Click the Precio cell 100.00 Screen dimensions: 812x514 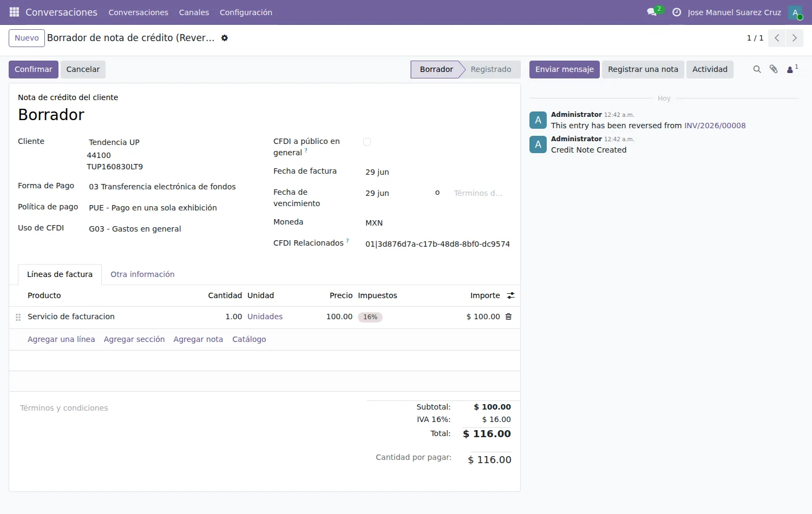(339, 317)
